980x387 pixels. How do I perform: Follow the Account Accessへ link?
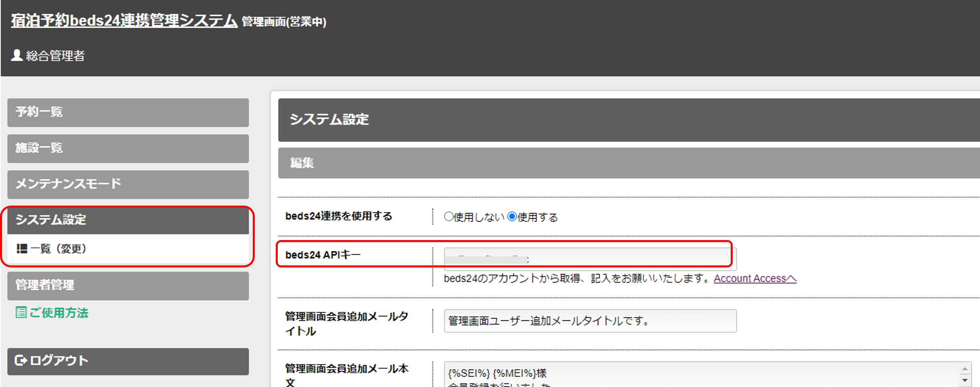[x=754, y=278]
